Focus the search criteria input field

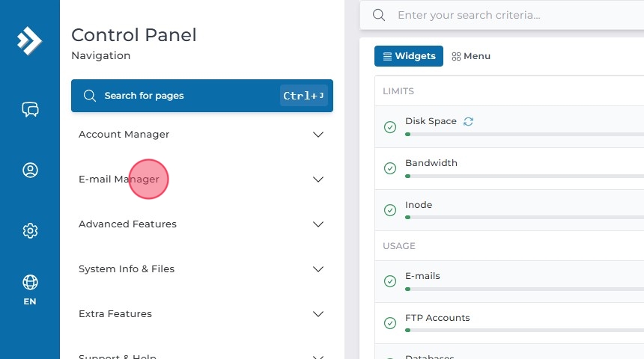(517, 15)
